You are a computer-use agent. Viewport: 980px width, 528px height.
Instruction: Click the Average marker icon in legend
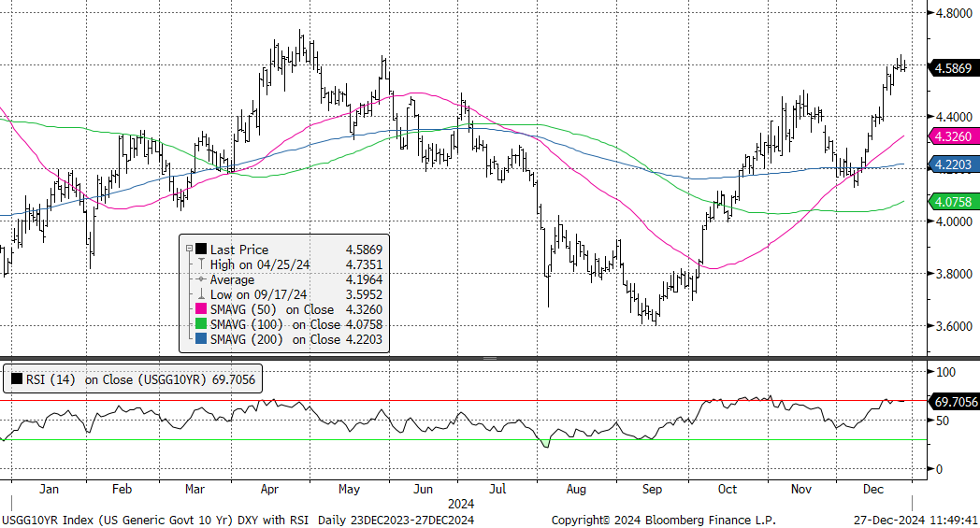(x=200, y=279)
